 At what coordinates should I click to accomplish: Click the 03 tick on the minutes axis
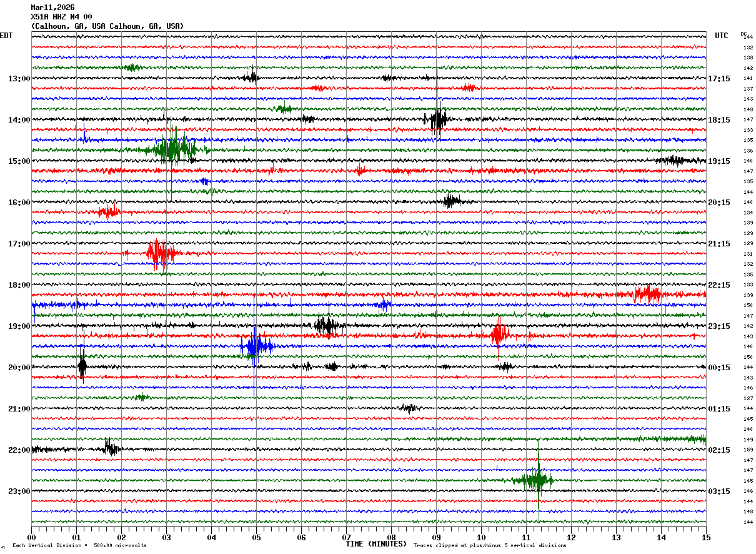166,537
